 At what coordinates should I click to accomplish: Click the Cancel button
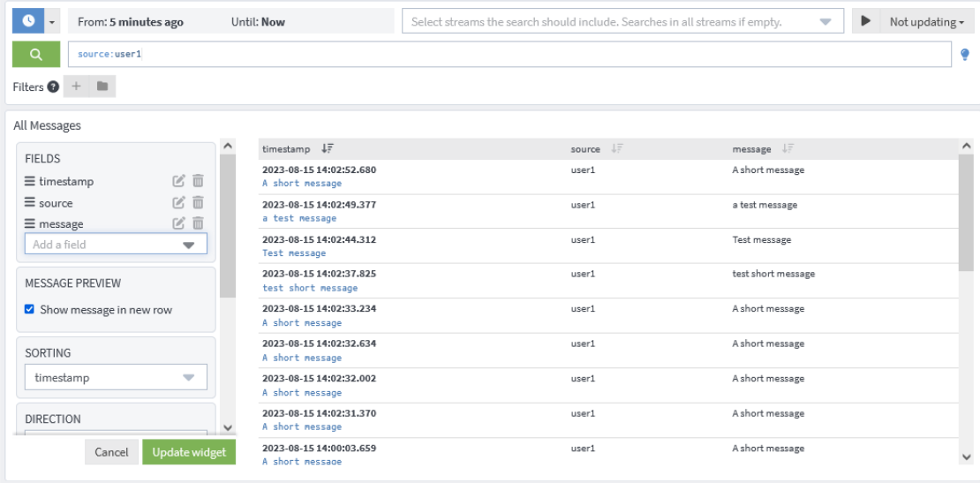click(x=111, y=452)
